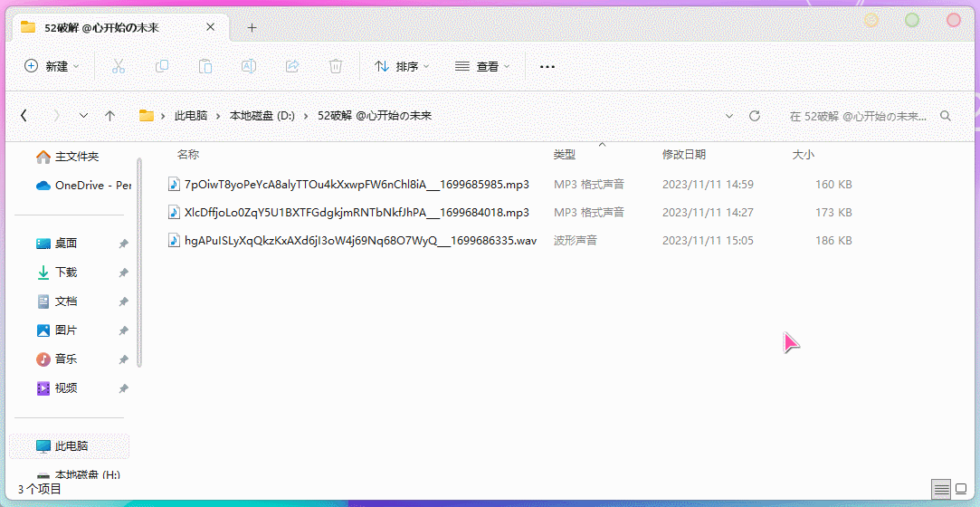Click the search box for 52破解 folder
This screenshot has height=507, width=980.
point(860,116)
